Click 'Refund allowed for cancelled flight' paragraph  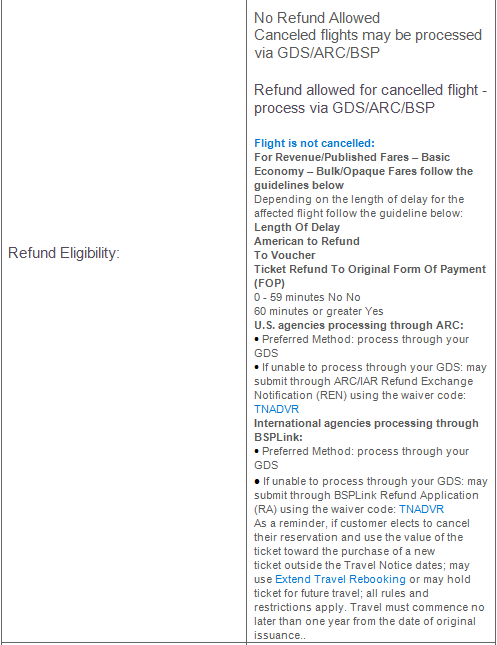pyautogui.click(x=370, y=99)
